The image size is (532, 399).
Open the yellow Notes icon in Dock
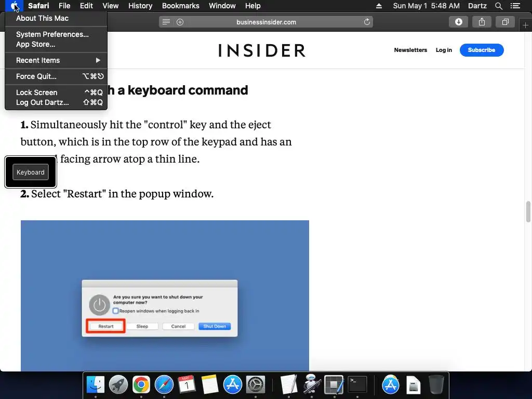(x=210, y=385)
